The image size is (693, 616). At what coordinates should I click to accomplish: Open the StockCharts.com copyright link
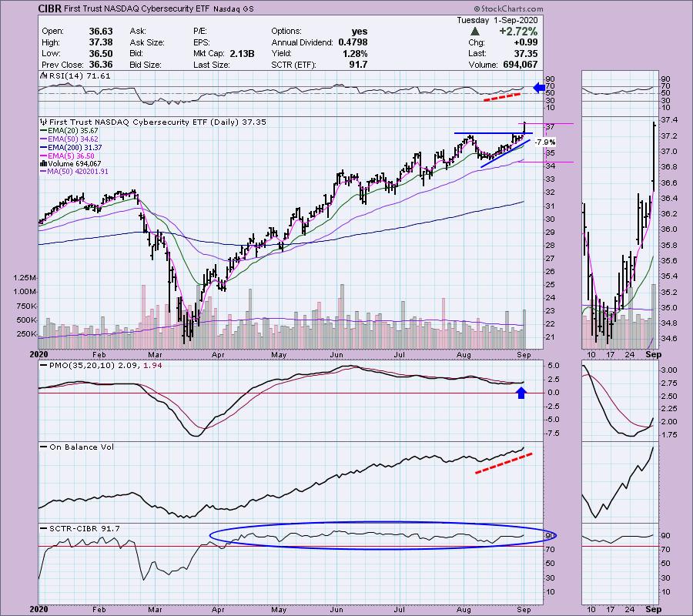tap(508, 8)
